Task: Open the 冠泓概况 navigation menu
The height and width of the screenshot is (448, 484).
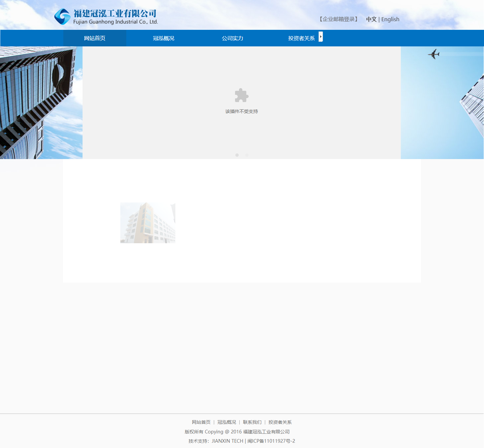Action: click(x=164, y=38)
